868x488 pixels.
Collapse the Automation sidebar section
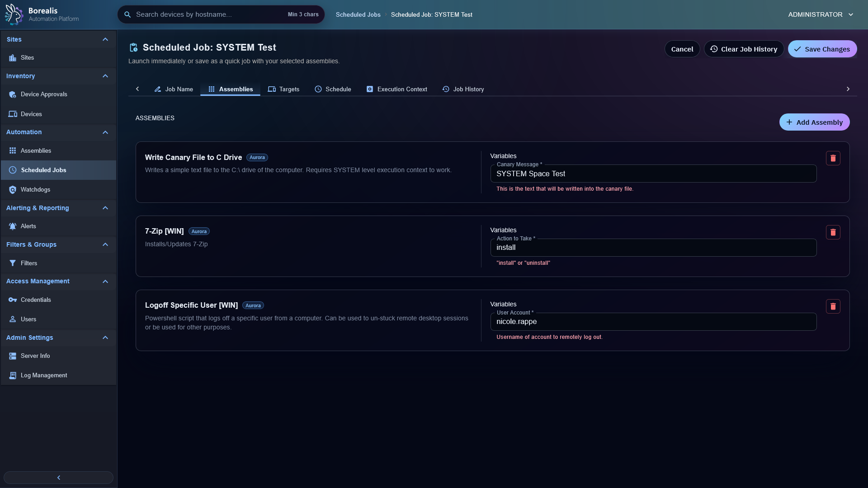(105, 132)
